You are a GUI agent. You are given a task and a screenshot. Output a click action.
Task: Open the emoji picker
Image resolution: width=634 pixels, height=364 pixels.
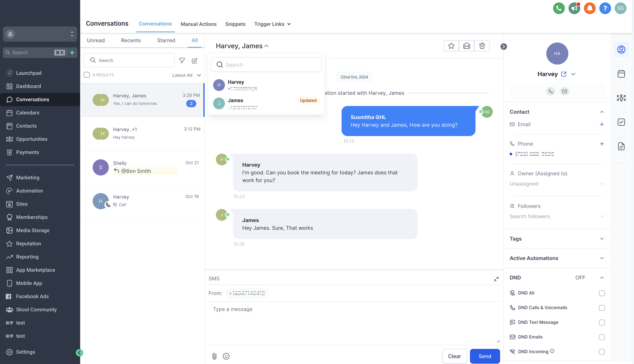(226, 356)
